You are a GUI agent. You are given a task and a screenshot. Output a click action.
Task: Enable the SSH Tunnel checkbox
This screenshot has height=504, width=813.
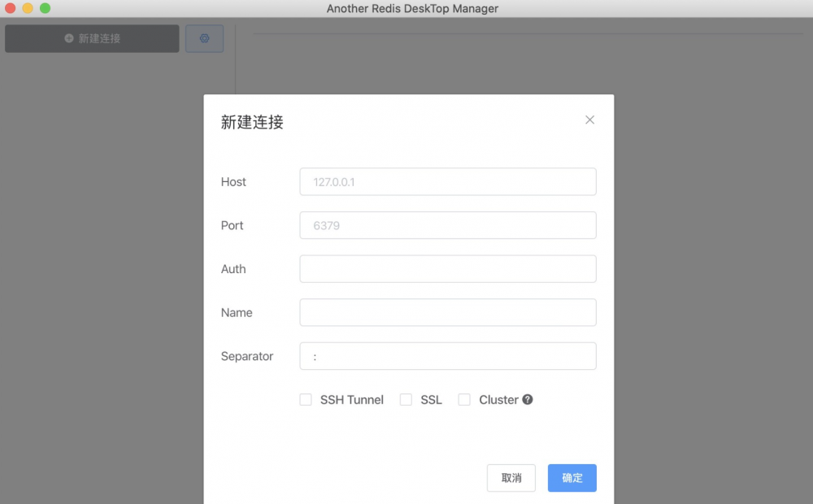point(306,399)
